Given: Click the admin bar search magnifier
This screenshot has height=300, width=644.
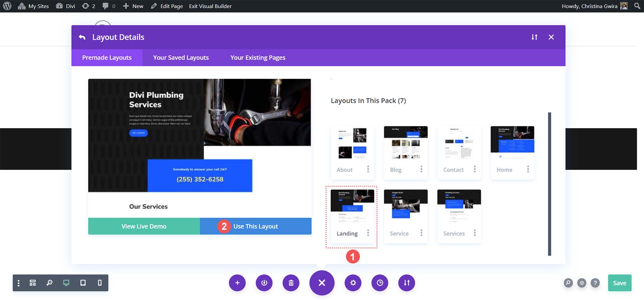Looking at the screenshot, I should (x=637, y=6).
